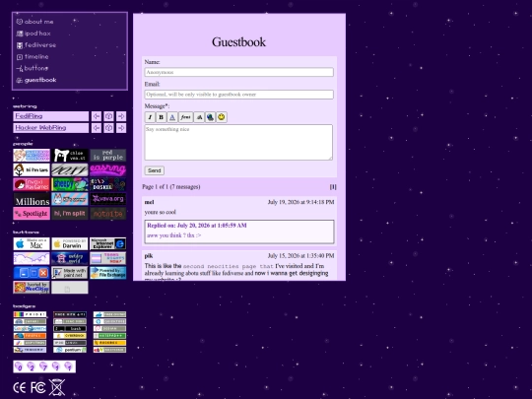Image resolution: width=532 pixels, height=399 pixels.
Task: Click the pastel cloud rainbow badge
Action: [x=32, y=258]
